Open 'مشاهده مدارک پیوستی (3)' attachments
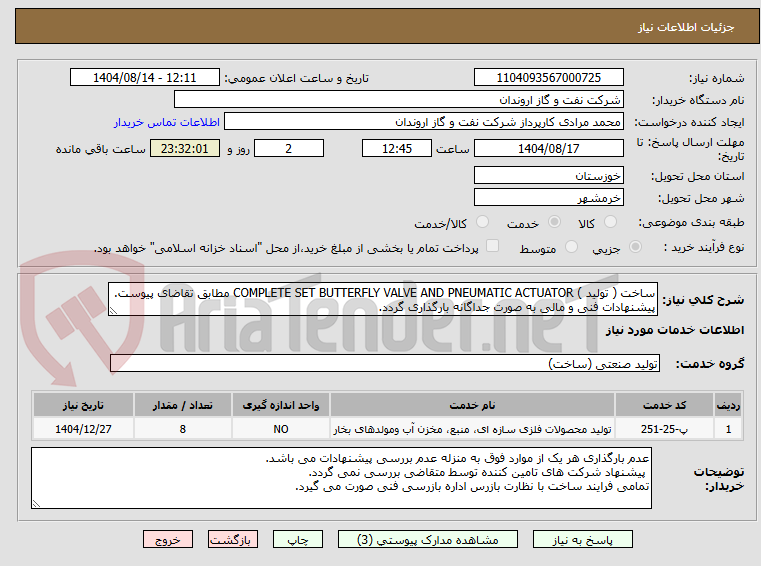Screen dimensions: 761x566 [x=428, y=539]
